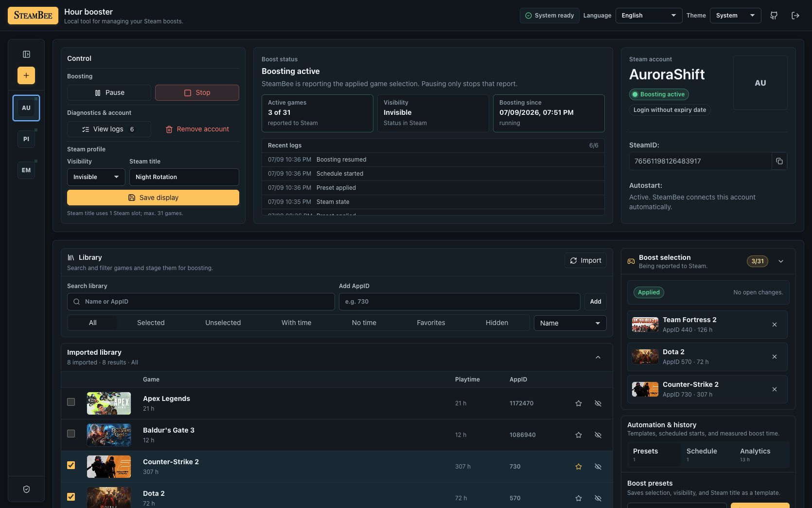Filter library by Hidden
The image size is (812, 508).
pyautogui.click(x=496, y=323)
